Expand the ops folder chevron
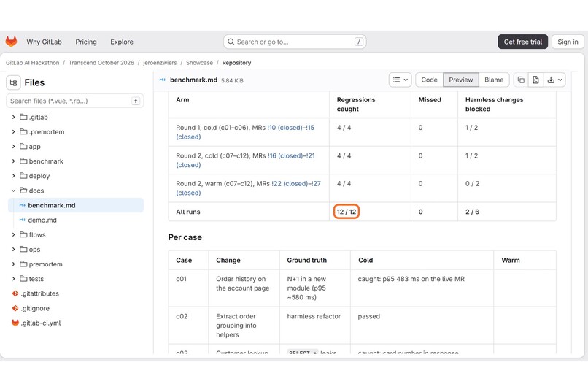This screenshot has width=588, height=392. (x=14, y=249)
